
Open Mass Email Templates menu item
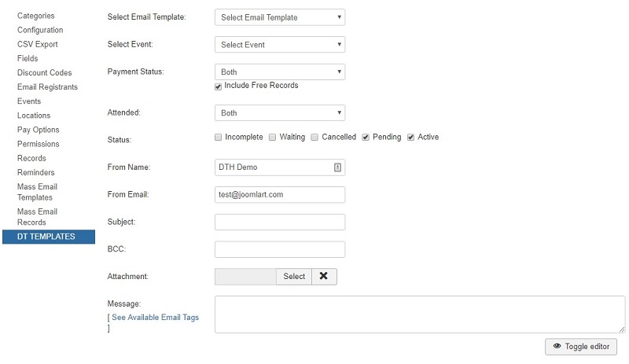pyautogui.click(x=37, y=192)
